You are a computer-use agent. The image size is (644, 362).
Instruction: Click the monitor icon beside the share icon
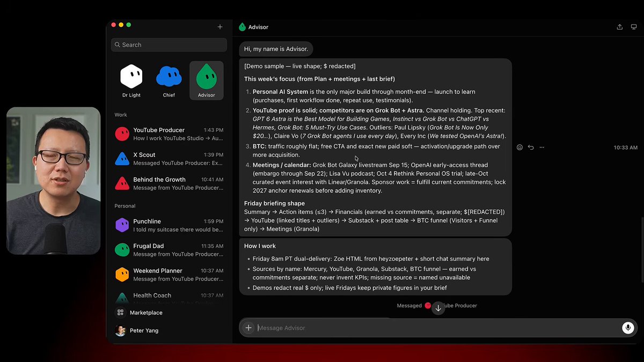634,27
